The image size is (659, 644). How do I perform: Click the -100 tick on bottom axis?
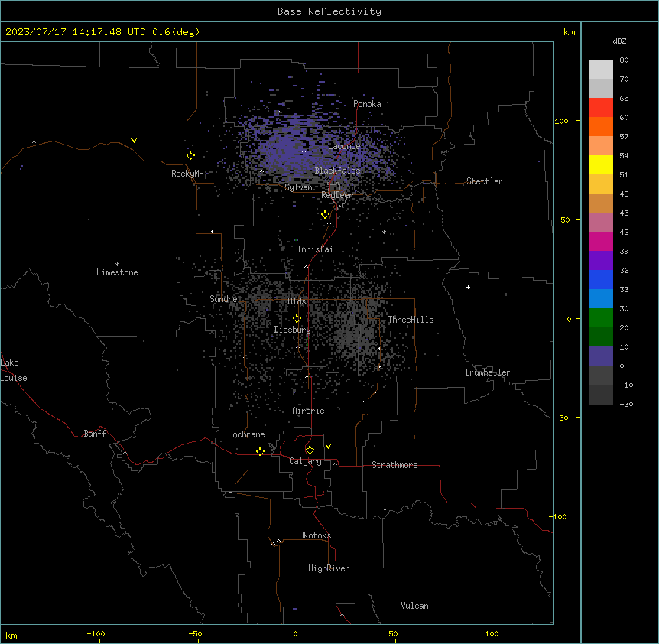click(x=96, y=633)
